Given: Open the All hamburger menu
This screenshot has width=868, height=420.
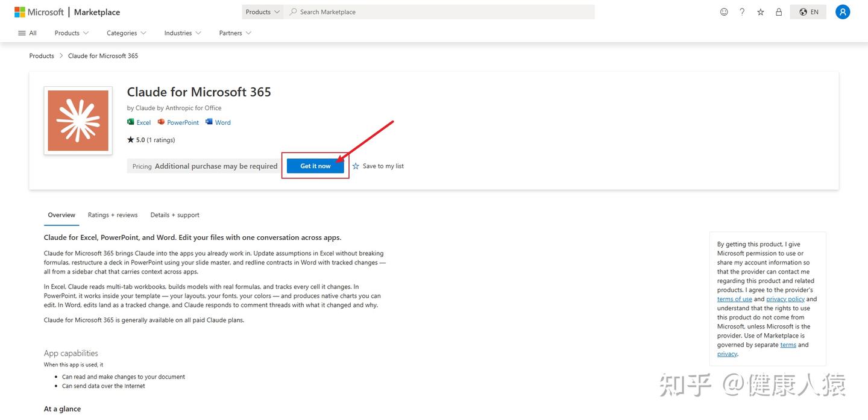Looking at the screenshot, I should [x=27, y=33].
